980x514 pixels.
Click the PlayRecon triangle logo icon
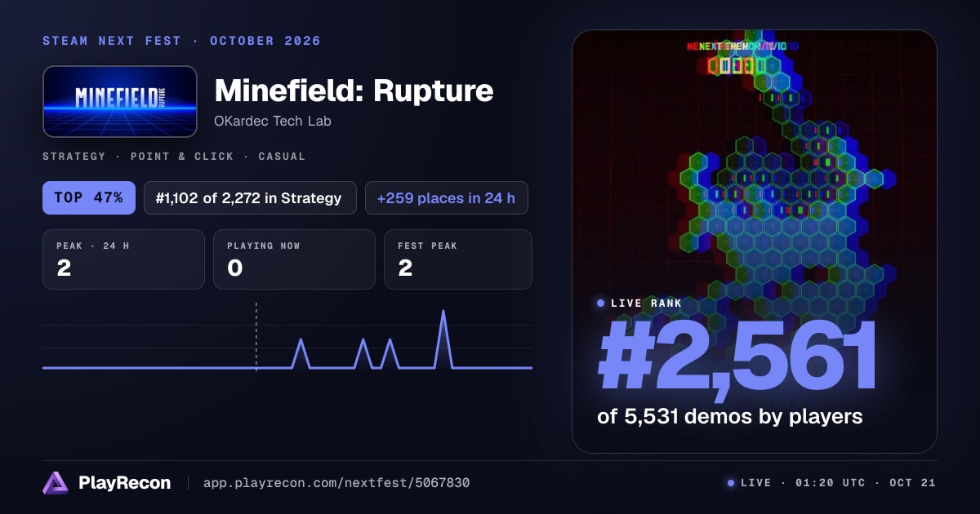56,483
